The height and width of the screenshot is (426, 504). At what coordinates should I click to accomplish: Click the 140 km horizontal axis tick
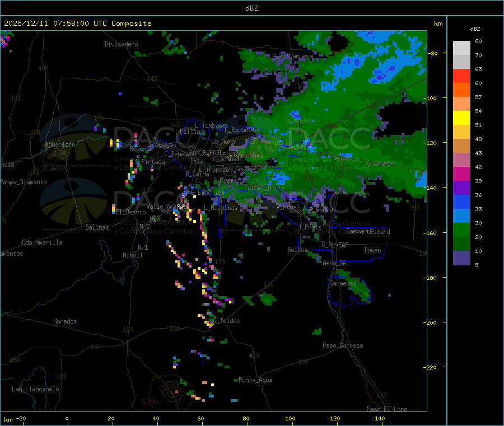coord(380,419)
